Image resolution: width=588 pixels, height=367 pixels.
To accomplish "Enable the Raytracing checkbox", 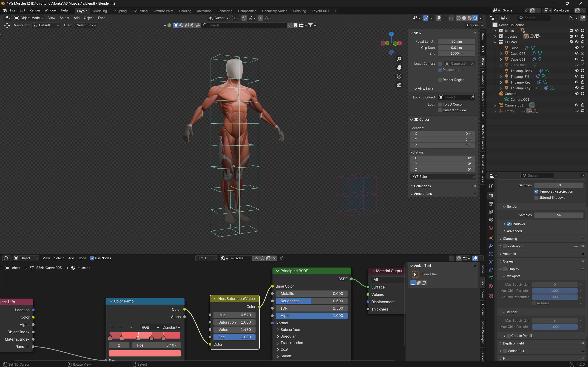I will (504, 246).
